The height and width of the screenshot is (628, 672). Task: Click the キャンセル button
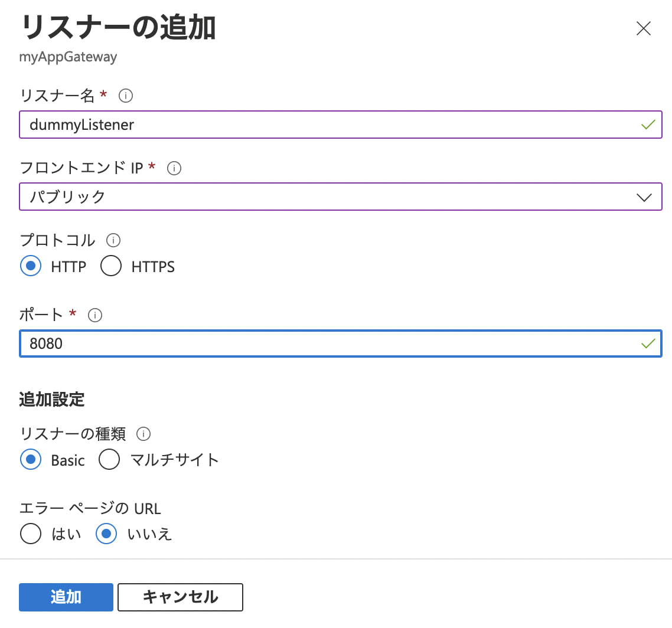coord(180,597)
